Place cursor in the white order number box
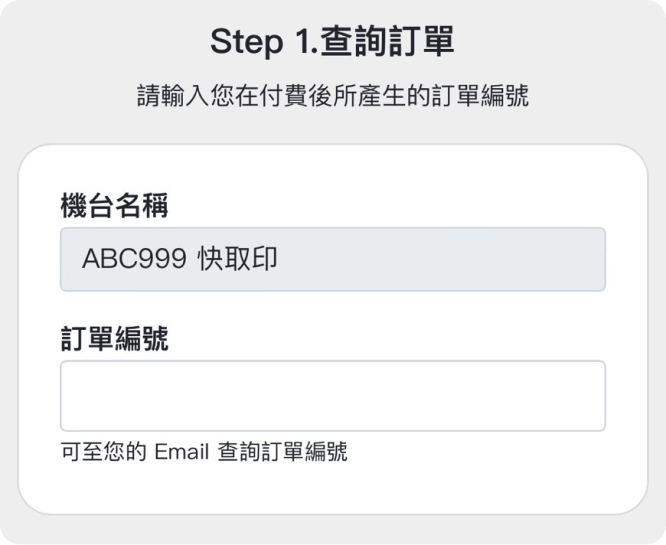Screen dimensions: 666x545 (332, 396)
